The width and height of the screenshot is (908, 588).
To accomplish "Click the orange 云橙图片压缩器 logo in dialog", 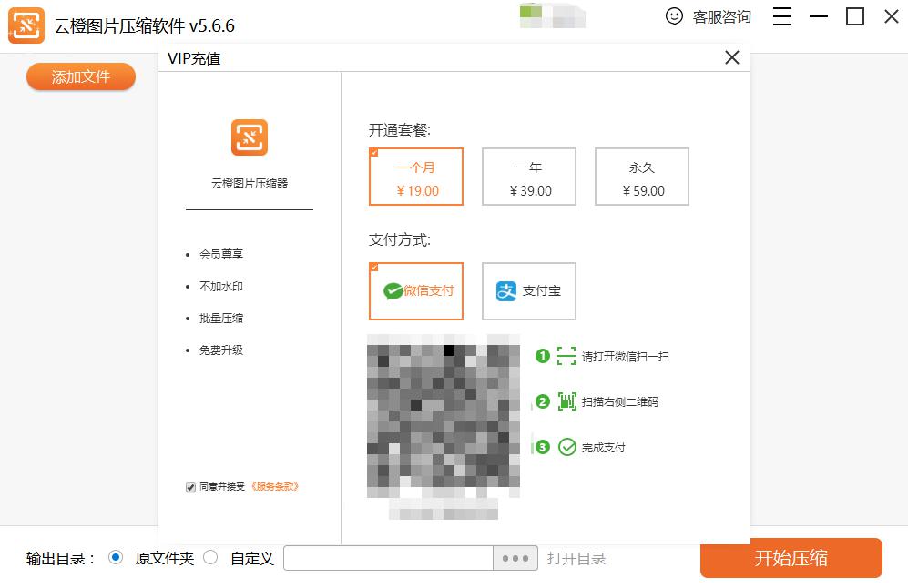I will click(250, 137).
